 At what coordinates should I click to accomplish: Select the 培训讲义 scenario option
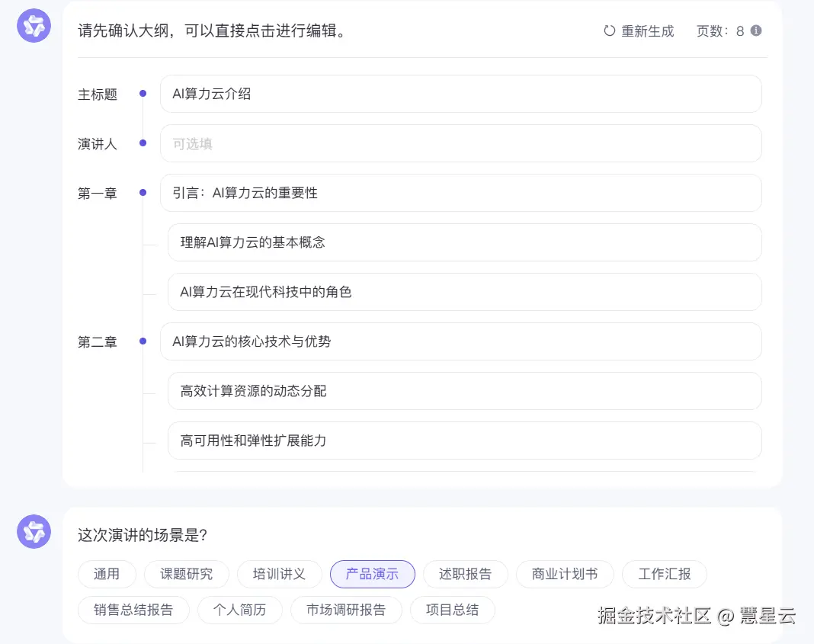(x=279, y=574)
